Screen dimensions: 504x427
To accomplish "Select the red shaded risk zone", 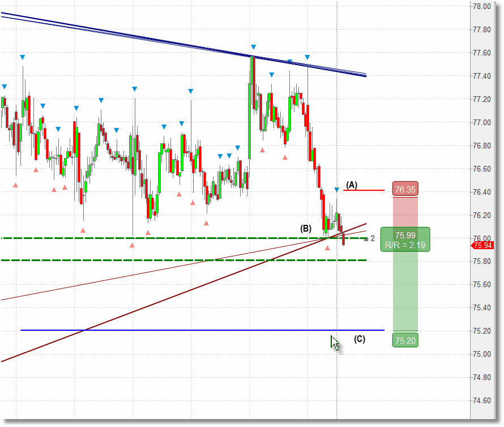I will pyautogui.click(x=405, y=212).
